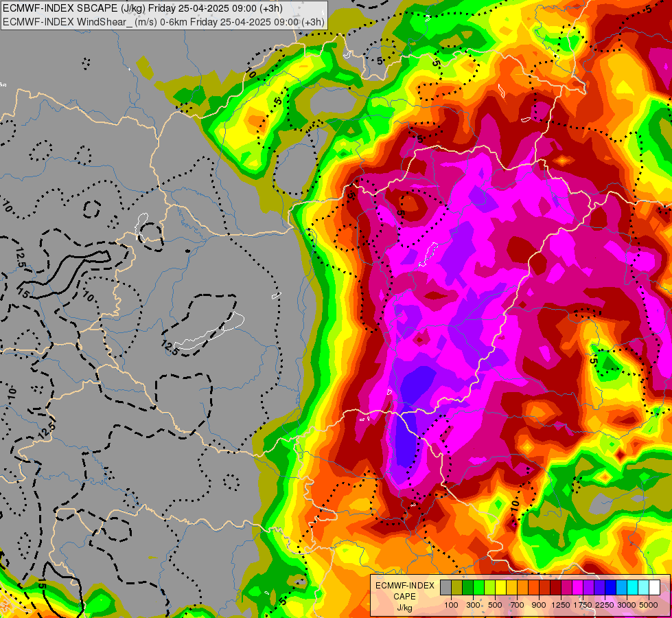Viewport: 672px width, 618px height.
Task: Click the legend value 5000
Action: click(649, 605)
